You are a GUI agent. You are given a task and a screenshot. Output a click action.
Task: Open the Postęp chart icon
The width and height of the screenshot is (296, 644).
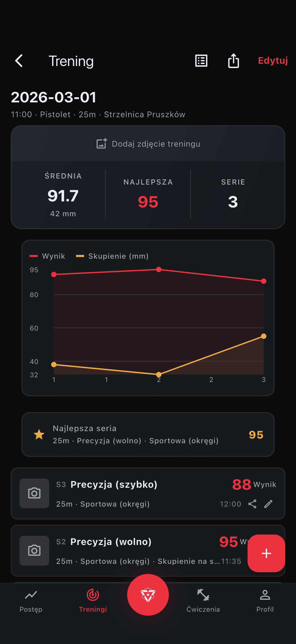pyautogui.click(x=31, y=595)
